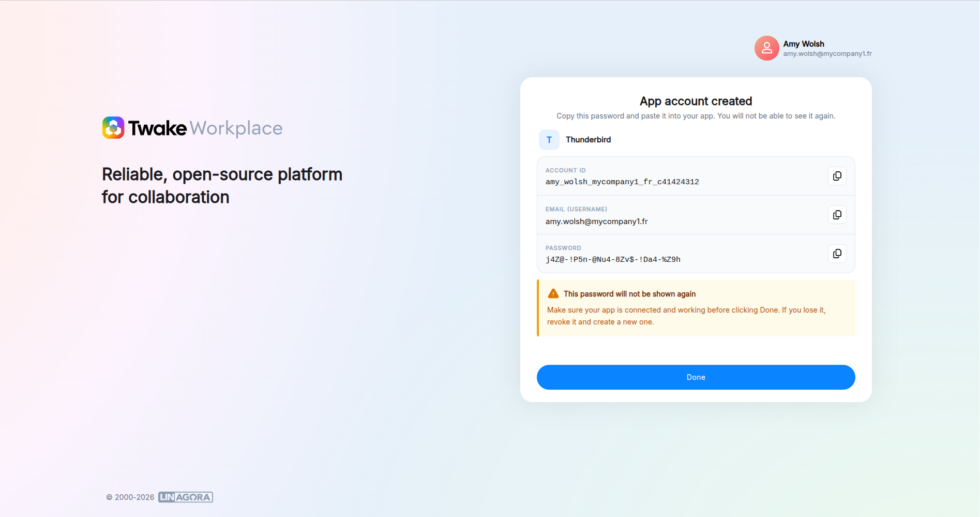Click the 'PASSWORD' field label

click(x=563, y=248)
